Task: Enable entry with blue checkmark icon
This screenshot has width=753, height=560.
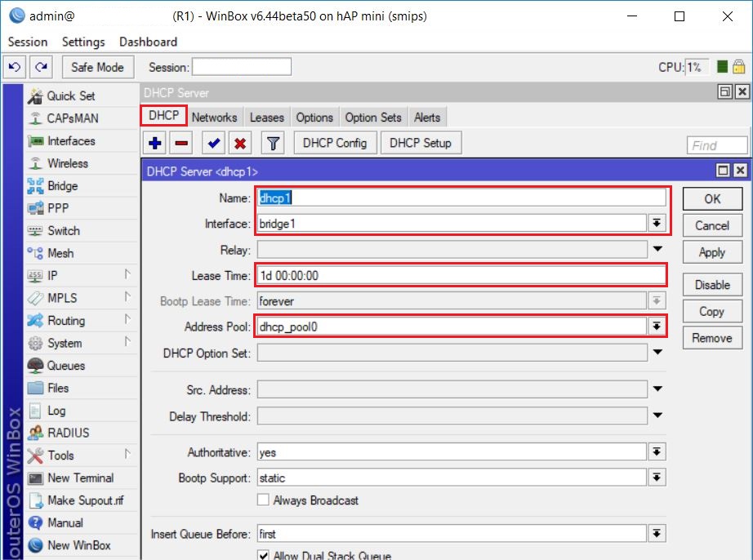Action: 214,143
